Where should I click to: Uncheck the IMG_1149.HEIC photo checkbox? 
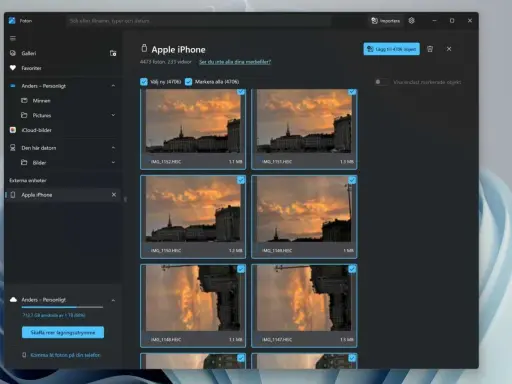pyautogui.click(x=352, y=180)
